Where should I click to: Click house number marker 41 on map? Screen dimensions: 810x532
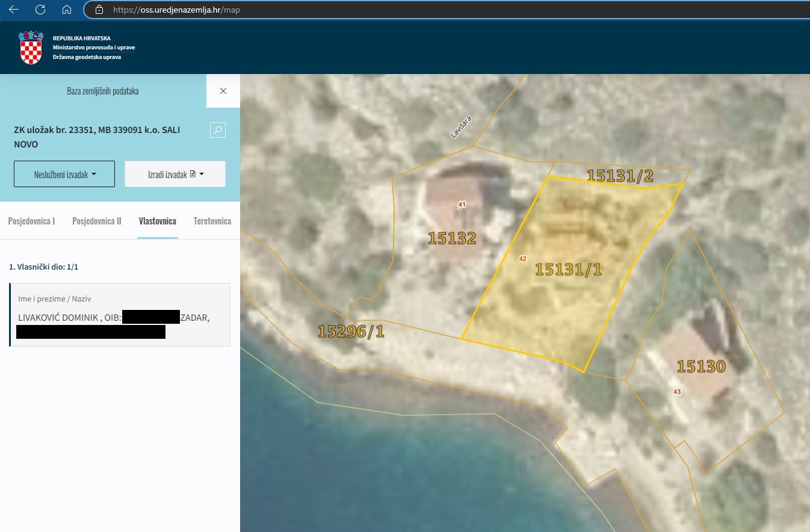tap(462, 205)
